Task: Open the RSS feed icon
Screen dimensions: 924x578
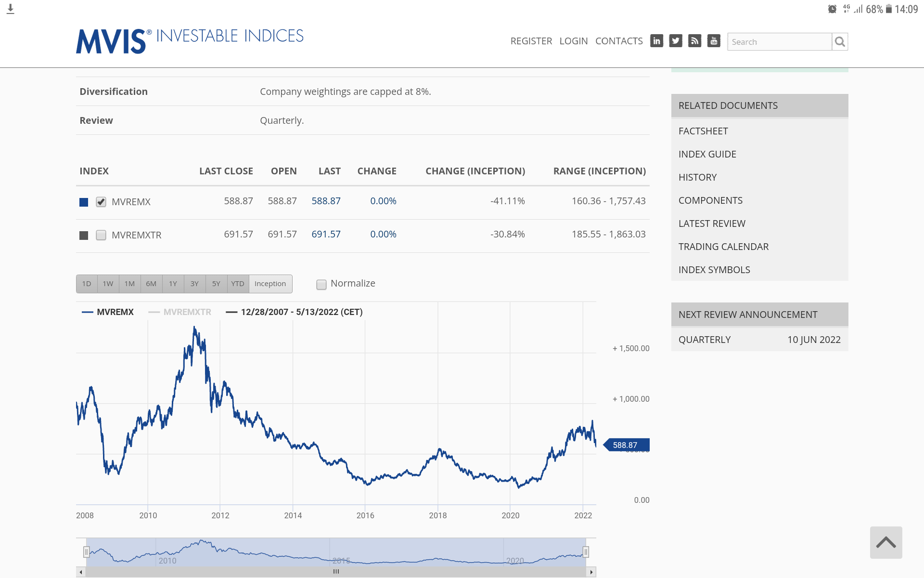Action: (694, 41)
